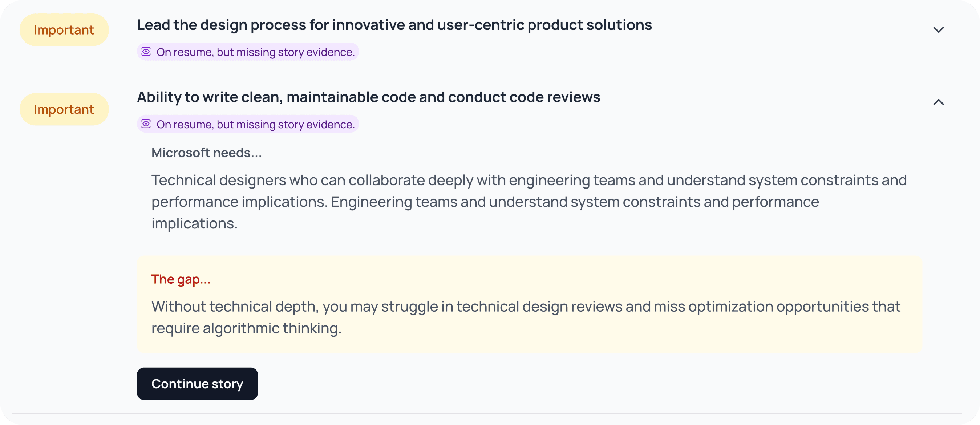
Task: Click the 'Microsoft needs...' subheading
Action: (x=207, y=153)
